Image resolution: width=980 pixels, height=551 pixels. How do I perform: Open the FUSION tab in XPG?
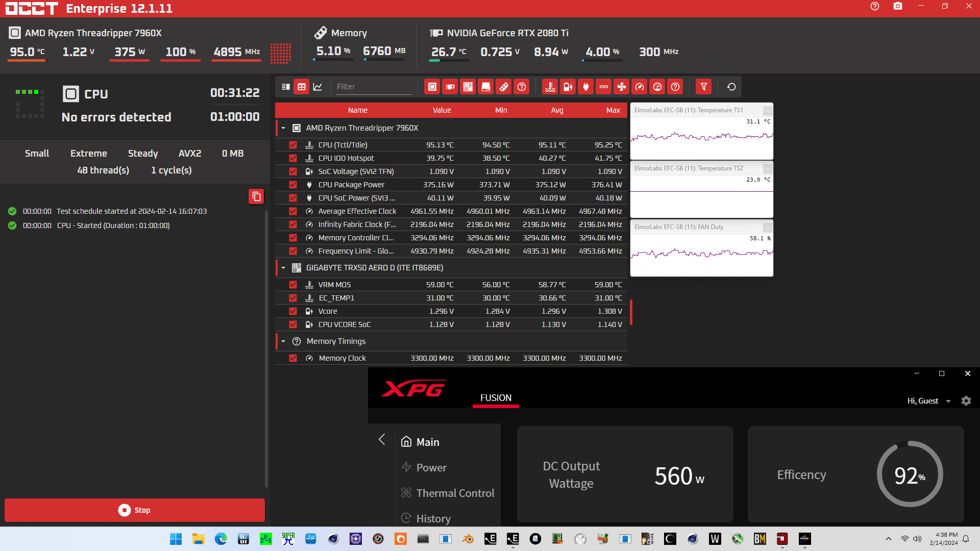(496, 398)
